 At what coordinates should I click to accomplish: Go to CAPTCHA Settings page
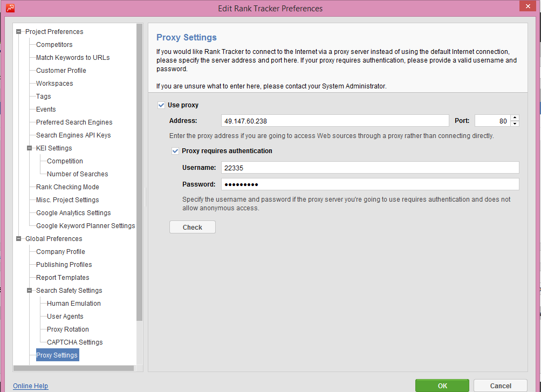point(74,342)
